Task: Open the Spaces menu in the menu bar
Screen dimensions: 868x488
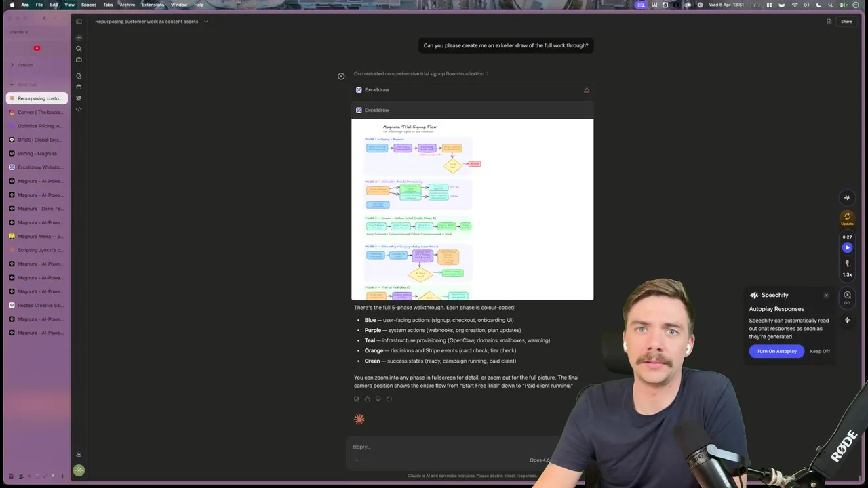Action: (x=89, y=5)
